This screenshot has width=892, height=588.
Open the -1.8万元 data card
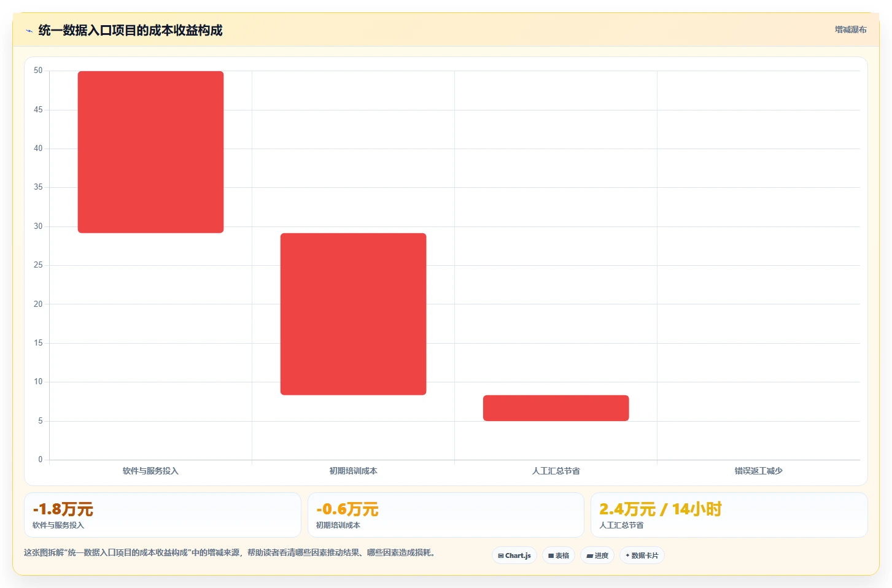(x=163, y=515)
